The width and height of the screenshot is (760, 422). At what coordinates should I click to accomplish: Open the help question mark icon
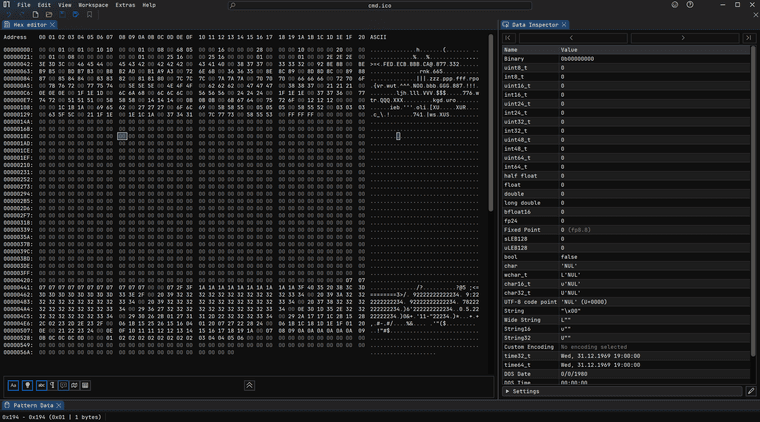coord(690,5)
